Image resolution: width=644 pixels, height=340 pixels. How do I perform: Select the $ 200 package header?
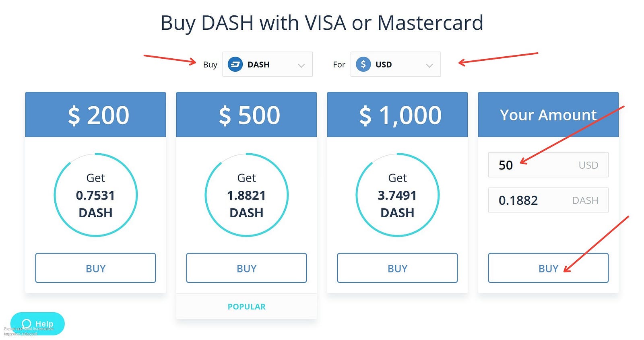[96, 115]
